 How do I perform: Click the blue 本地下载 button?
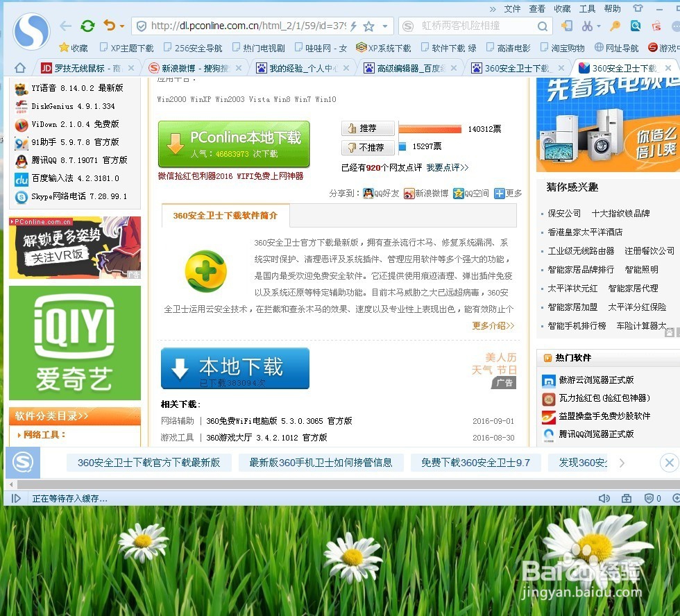pyautogui.click(x=235, y=368)
